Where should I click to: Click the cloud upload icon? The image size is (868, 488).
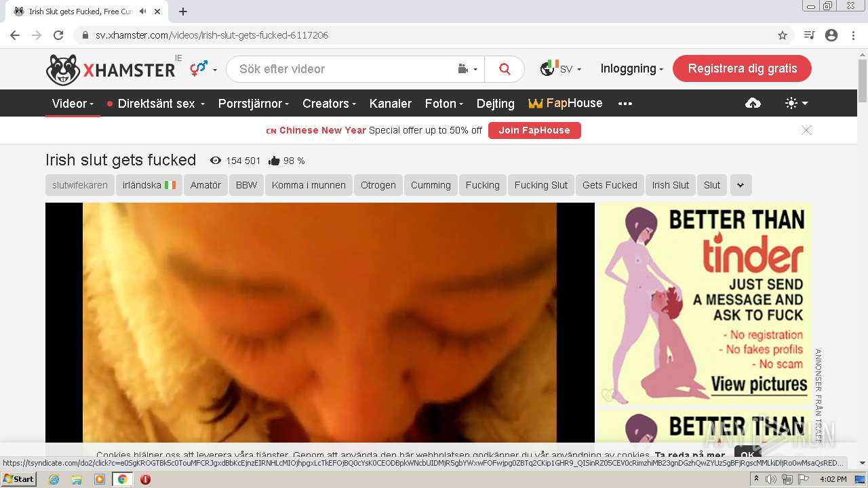[x=753, y=103]
